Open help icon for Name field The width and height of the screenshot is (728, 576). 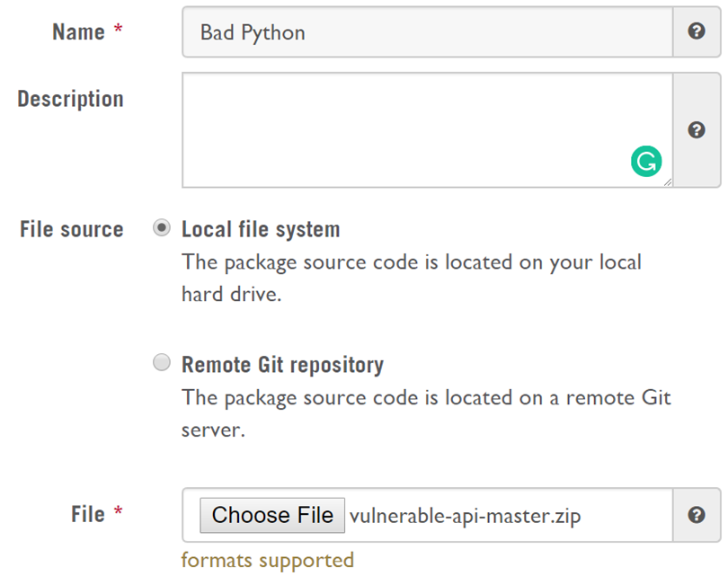pos(697,31)
